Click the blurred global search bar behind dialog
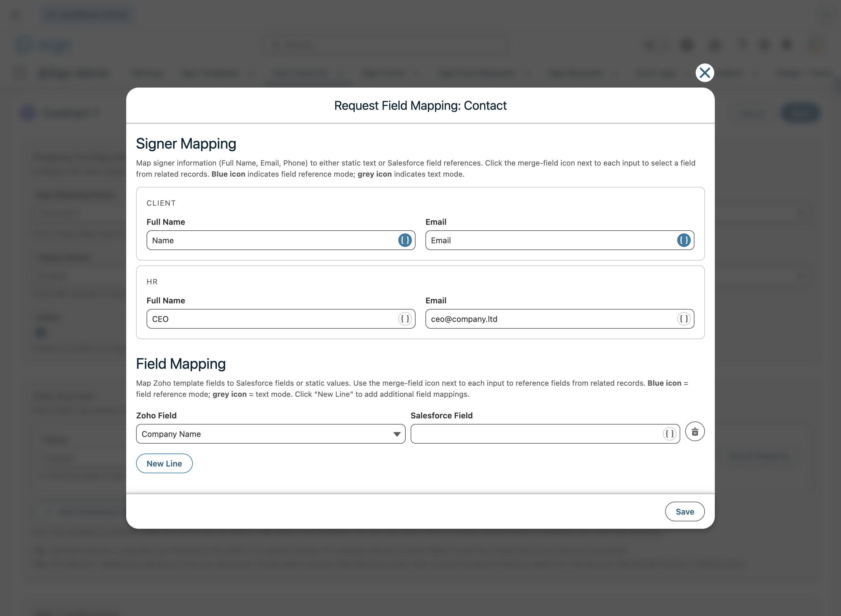This screenshot has height=616, width=841. tap(384, 46)
